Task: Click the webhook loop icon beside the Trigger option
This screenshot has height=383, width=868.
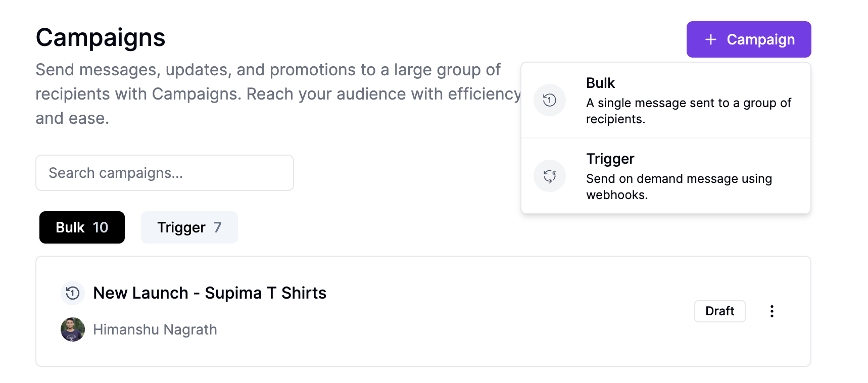Action: pos(549,176)
